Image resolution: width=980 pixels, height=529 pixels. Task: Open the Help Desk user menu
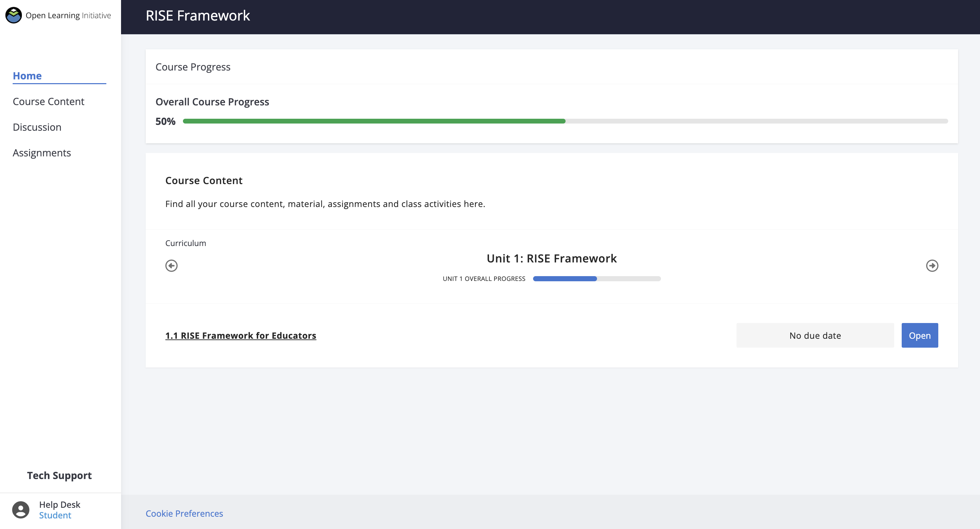pos(60,504)
